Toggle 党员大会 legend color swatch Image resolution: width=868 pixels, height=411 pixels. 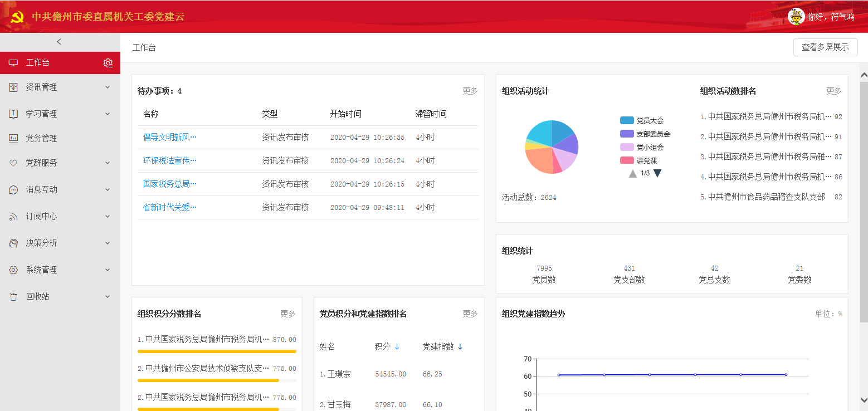point(627,120)
